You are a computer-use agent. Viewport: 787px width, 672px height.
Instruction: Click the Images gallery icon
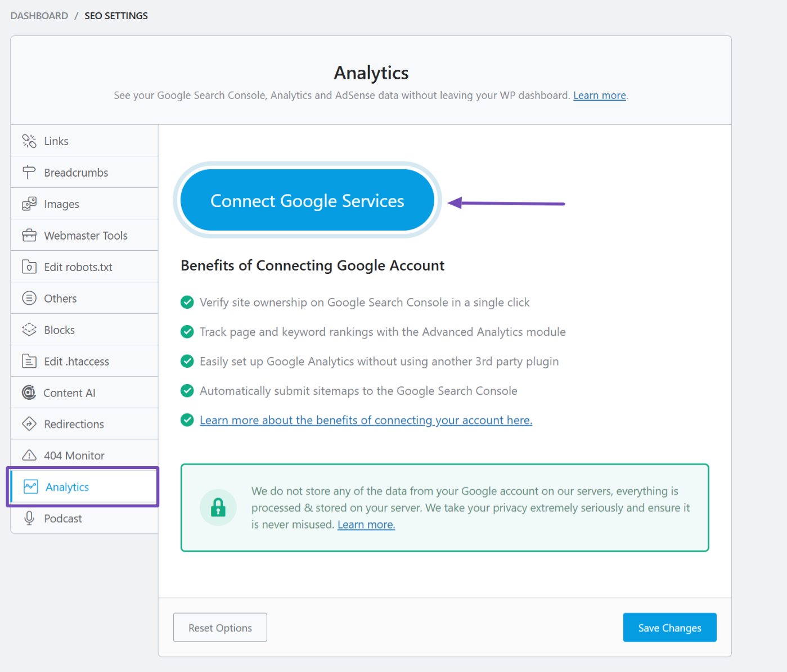(29, 204)
